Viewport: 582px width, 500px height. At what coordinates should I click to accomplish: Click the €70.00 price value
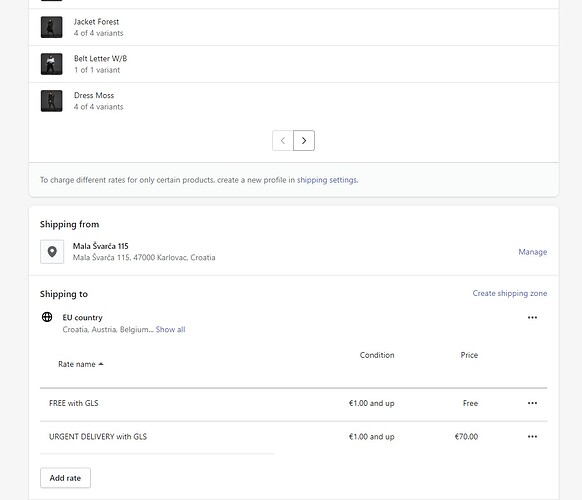(x=466, y=437)
